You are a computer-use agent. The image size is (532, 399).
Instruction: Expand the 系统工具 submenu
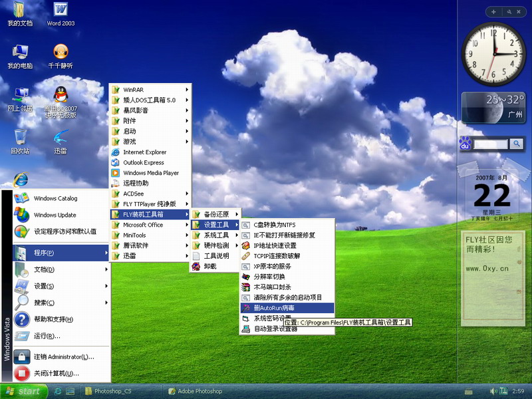[x=215, y=235]
